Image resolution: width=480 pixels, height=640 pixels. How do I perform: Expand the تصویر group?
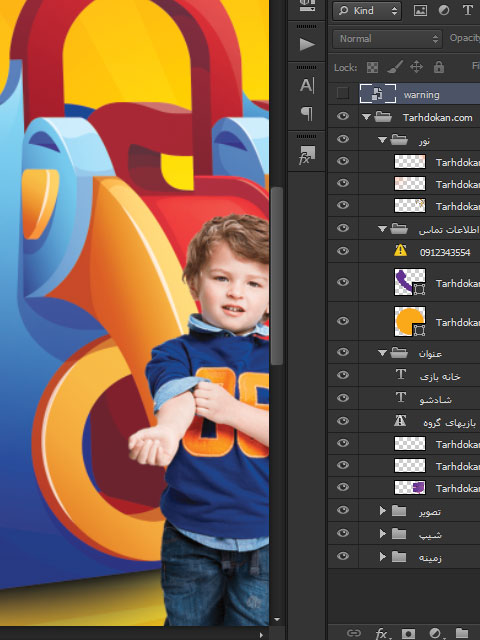(x=382, y=510)
